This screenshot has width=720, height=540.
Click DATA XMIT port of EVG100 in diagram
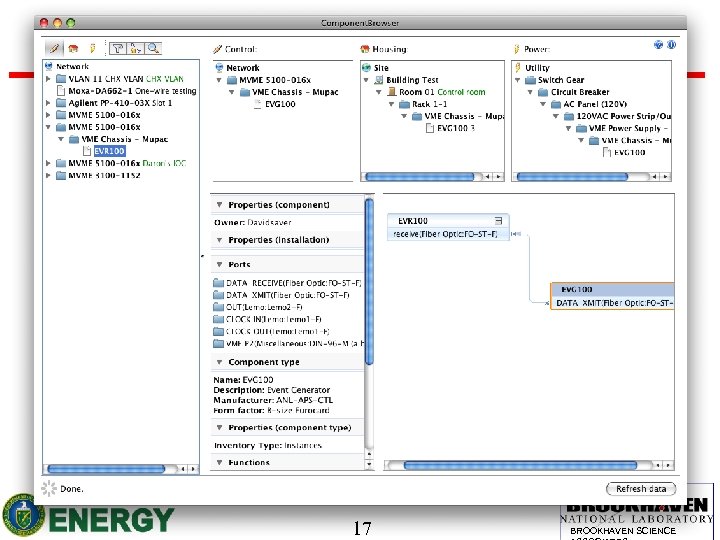(x=614, y=303)
